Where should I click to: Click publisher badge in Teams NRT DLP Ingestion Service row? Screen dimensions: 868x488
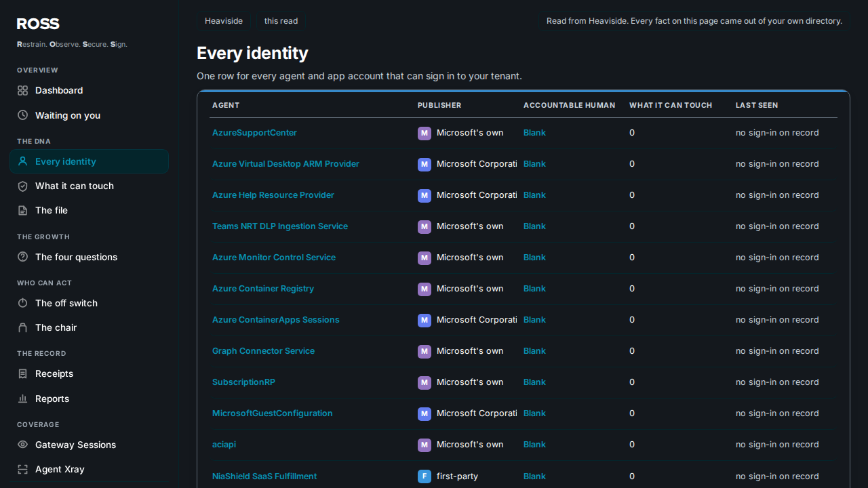point(425,226)
